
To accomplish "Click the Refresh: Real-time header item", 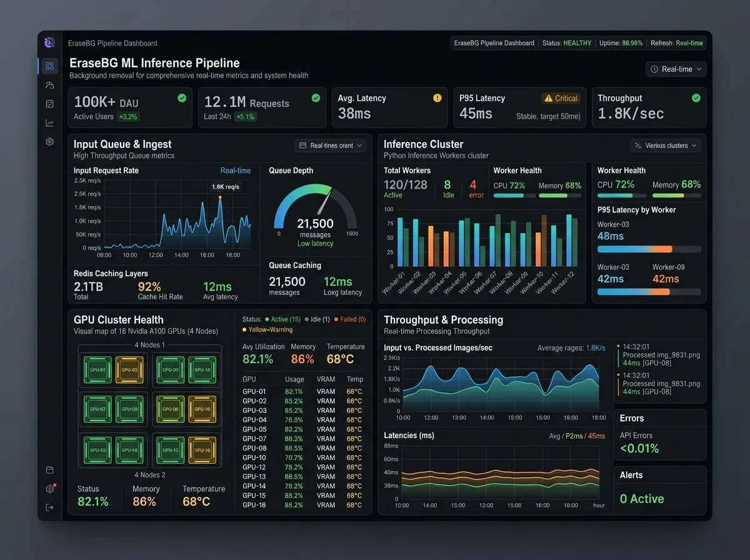I will [x=677, y=43].
